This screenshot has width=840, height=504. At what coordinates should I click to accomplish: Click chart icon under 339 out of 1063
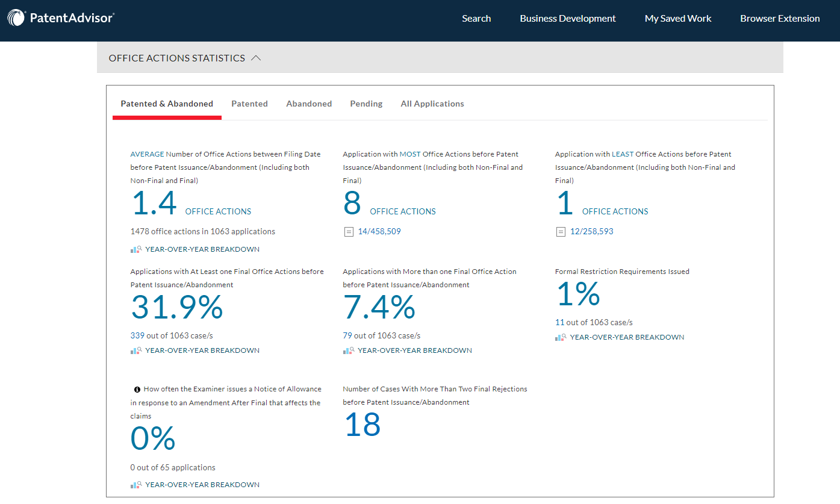136,350
